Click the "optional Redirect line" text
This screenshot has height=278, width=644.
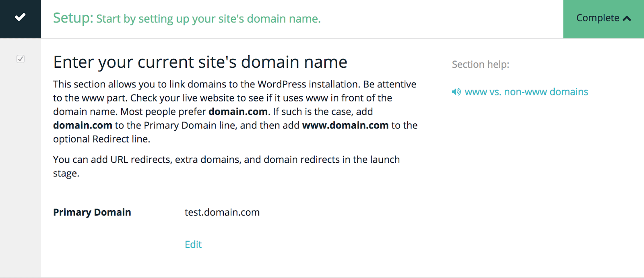pyautogui.click(x=101, y=139)
